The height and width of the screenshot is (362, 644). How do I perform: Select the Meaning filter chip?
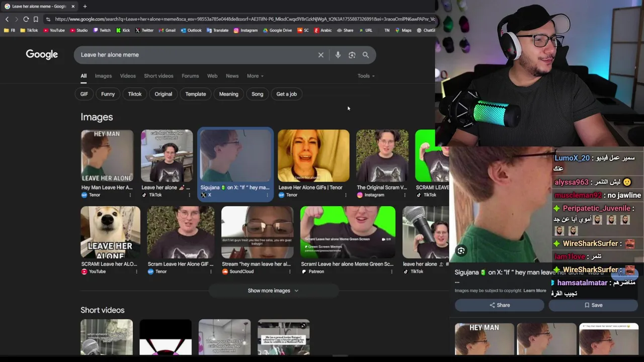[228, 94]
